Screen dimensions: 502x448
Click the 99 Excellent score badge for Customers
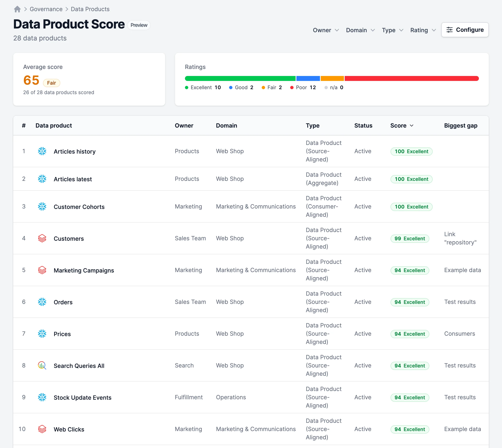pyautogui.click(x=410, y=238)
